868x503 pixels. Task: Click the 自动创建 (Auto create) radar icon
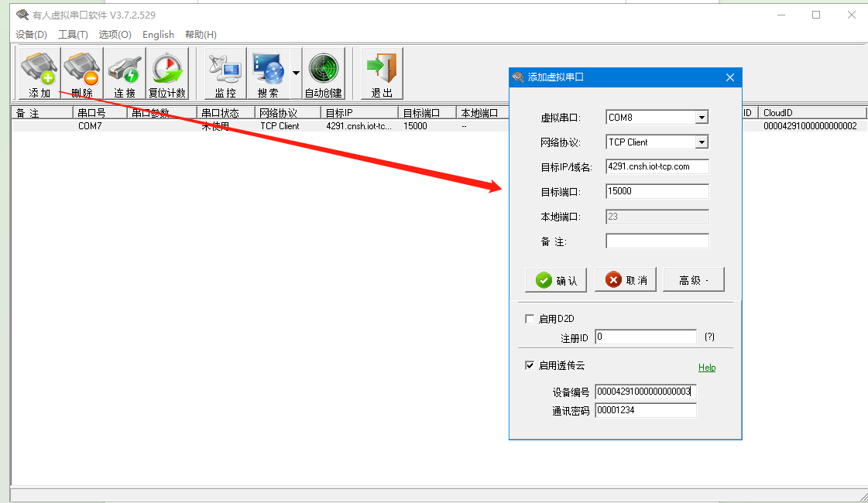(324, 74)
